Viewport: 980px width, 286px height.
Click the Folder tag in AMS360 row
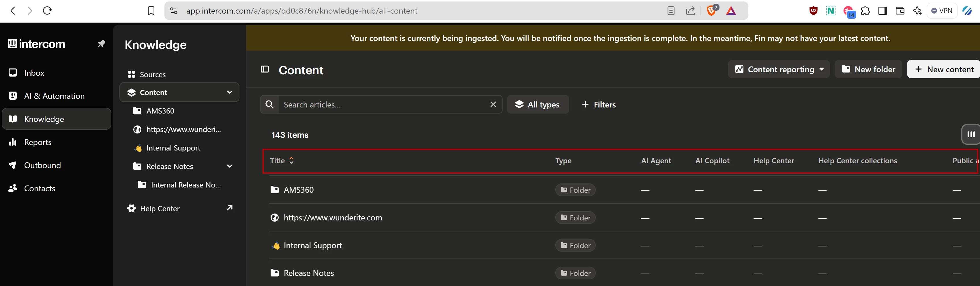point(575,190)
